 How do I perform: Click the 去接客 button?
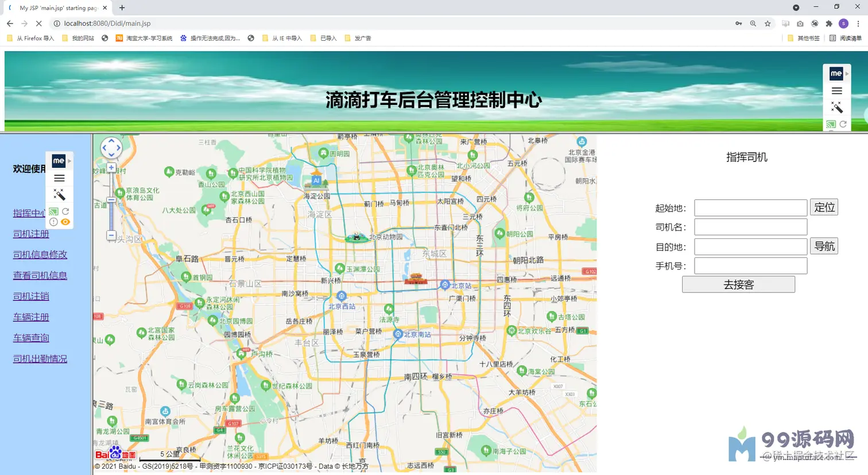(x=739, y=284)
